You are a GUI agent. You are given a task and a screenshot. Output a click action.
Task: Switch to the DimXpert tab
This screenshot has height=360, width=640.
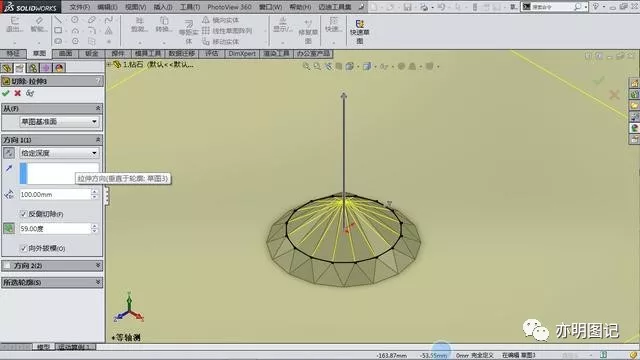point(242,53)
